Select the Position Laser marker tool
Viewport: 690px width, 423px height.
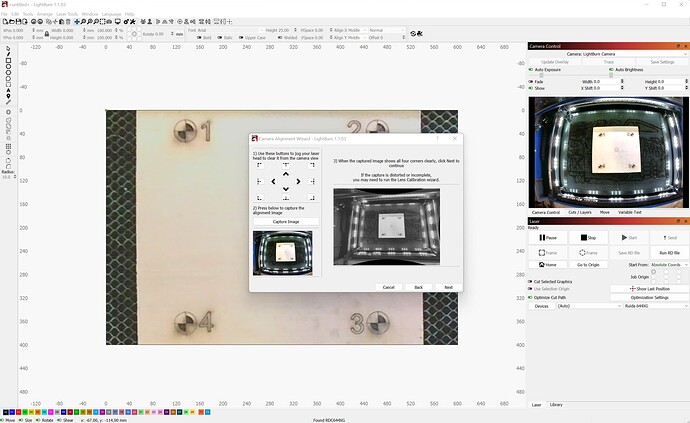click(8, 96)
